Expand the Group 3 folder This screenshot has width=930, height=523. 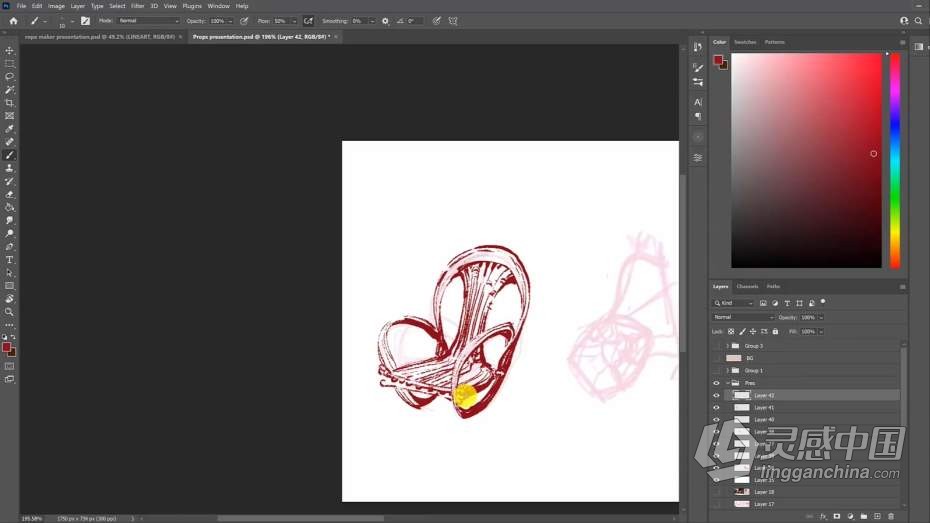click(727, 346)
